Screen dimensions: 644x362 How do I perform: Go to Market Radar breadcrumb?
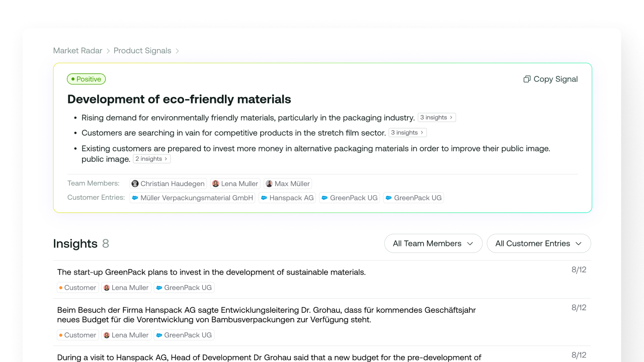pyautogui.click(x=77, y=50)
